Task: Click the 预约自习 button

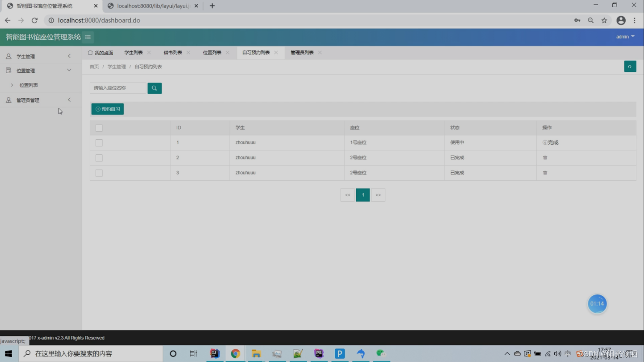Action: (x=108, y=109)
